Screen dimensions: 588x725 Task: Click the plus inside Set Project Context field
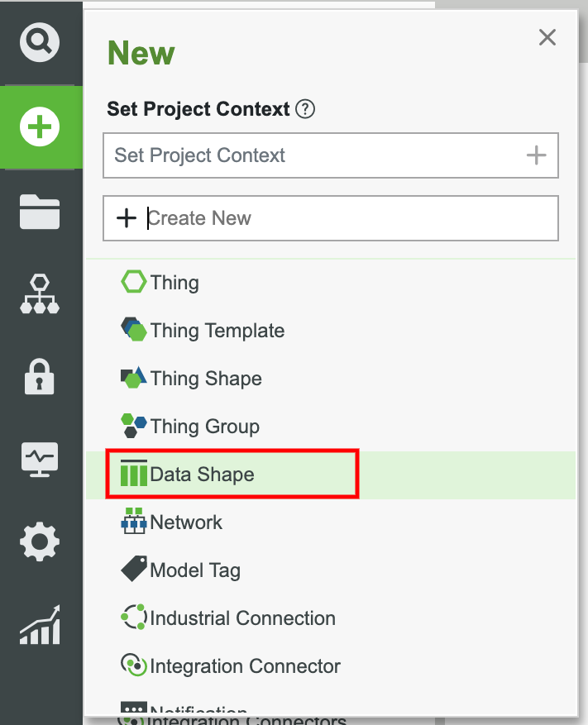[536, 155]
